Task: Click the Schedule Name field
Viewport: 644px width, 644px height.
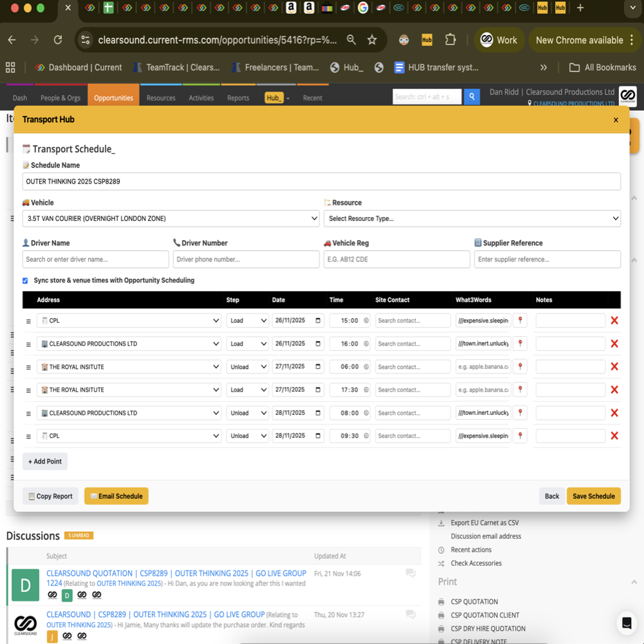Action: tap(321, 182)
